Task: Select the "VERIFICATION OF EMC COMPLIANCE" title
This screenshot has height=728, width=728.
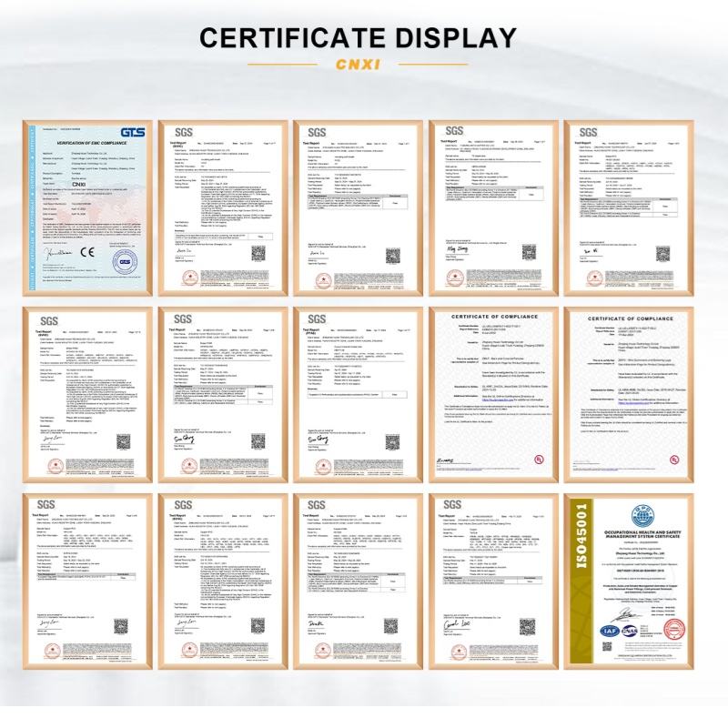Action: click(x=91, y=143)
